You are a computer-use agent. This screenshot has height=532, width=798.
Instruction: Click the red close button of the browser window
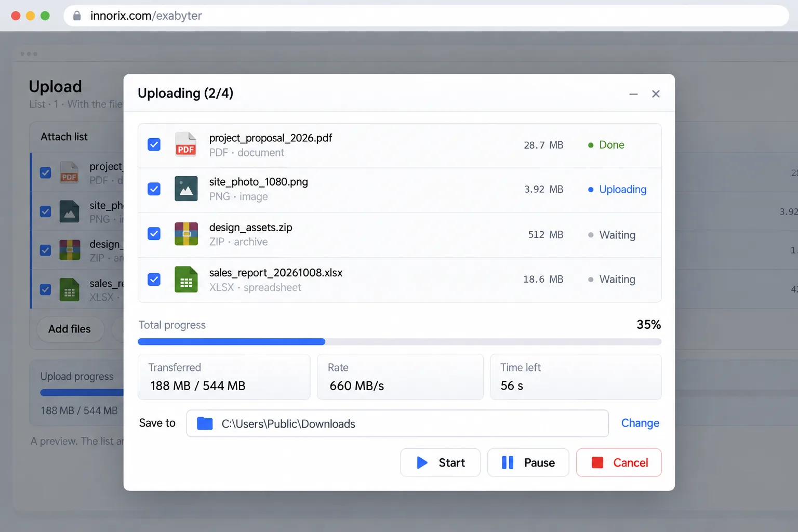[x=16, y=16]
